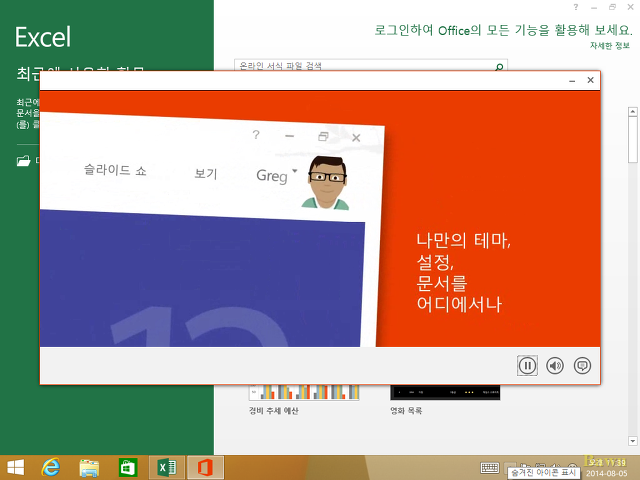This screenshot has width=640, height=480.
Task: Click the 로그인하여 Office sign-in text
Action: point(503,30)
